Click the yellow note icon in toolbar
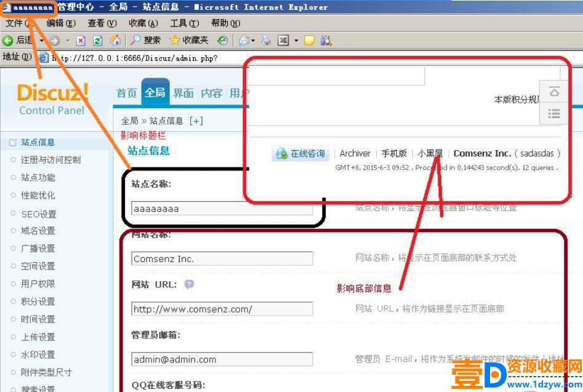This screenshot has width=583, height=392. pyautogui.click(x=309, y=40)
